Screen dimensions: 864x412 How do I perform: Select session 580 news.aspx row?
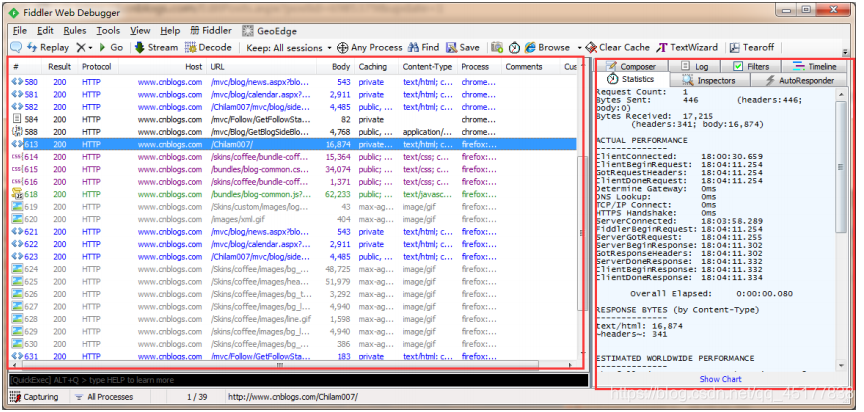293,82
